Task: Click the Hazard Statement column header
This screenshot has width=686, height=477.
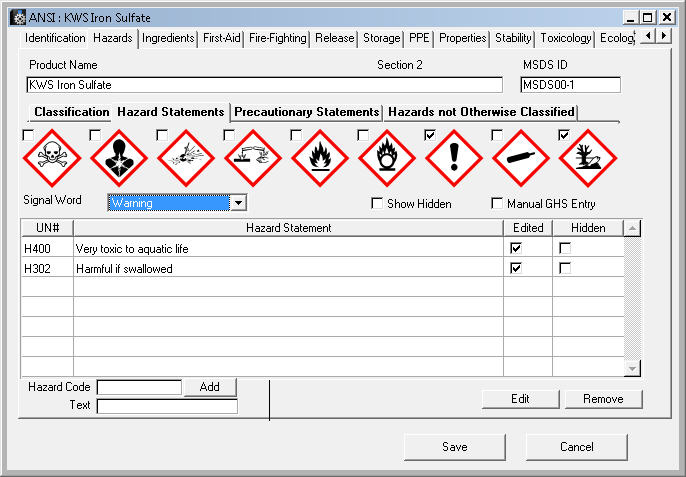Action: tap(288, 228)
